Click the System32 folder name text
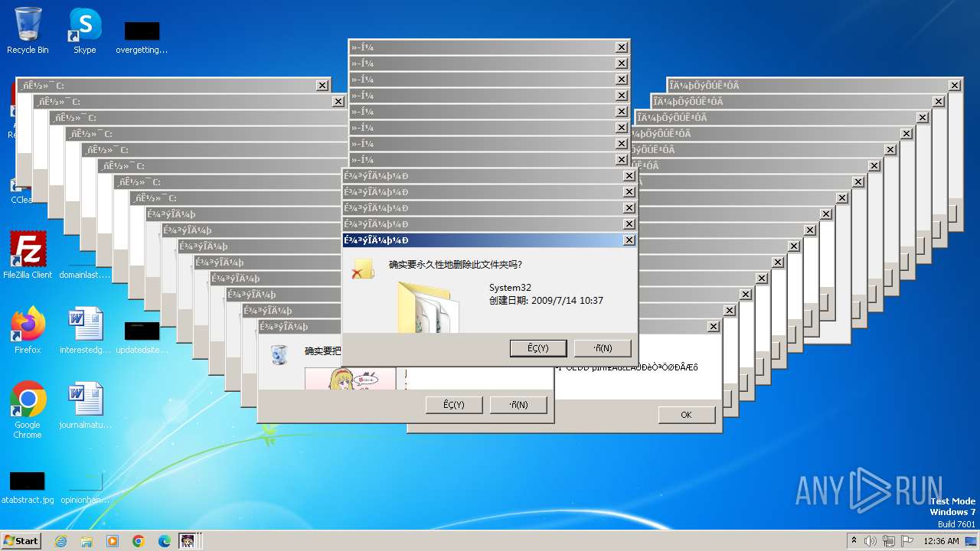980x551 pixels. click(x=510, y=288)
